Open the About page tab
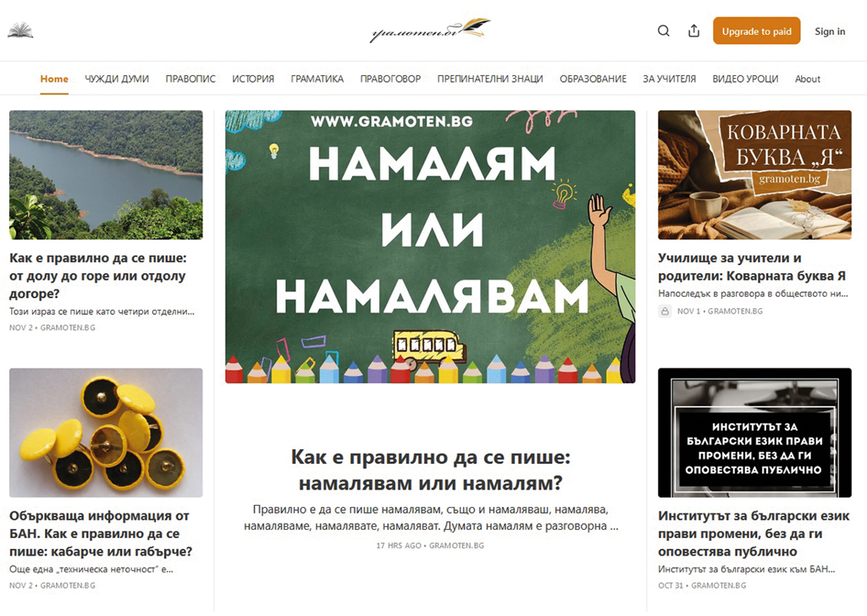This screenshot has height=616, width=867. pyautogui.click(x=808, y=79)
